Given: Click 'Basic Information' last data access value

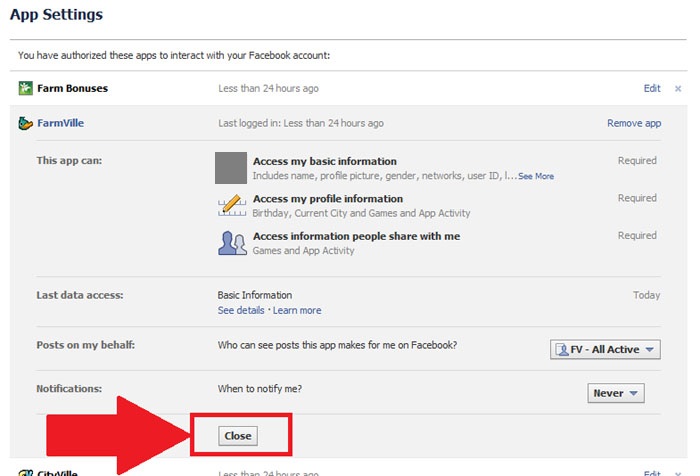Looking at the screenshot, I should point(254,295).
